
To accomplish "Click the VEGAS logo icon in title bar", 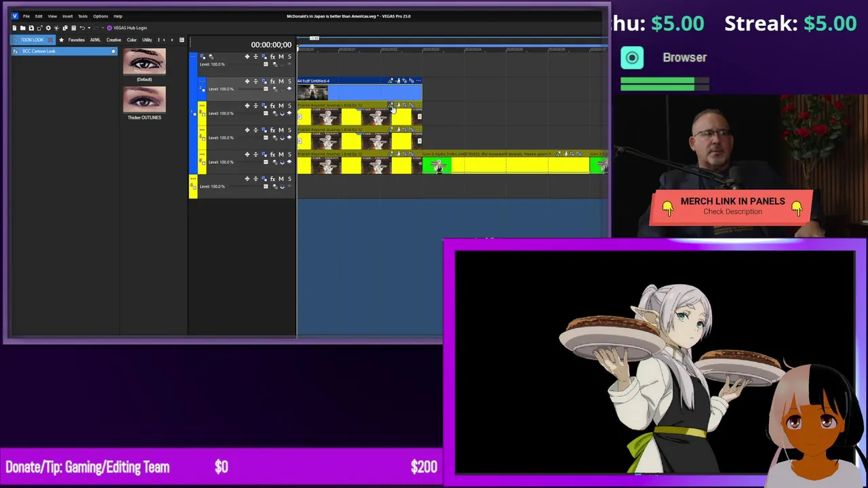I will [x=15, y=16].
